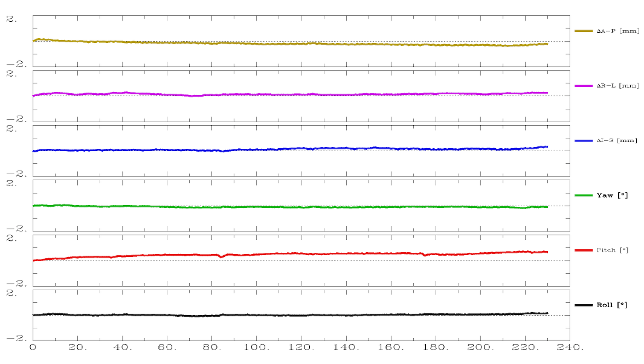644x364 pixels.
Task: Click the gold ΔA-P legend color line
Action: tap(584, 31)
